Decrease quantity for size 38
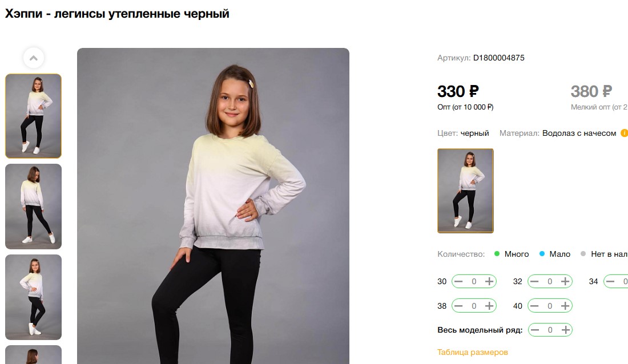The width and height of the screenshot is (628, 364). click(458, 306)
